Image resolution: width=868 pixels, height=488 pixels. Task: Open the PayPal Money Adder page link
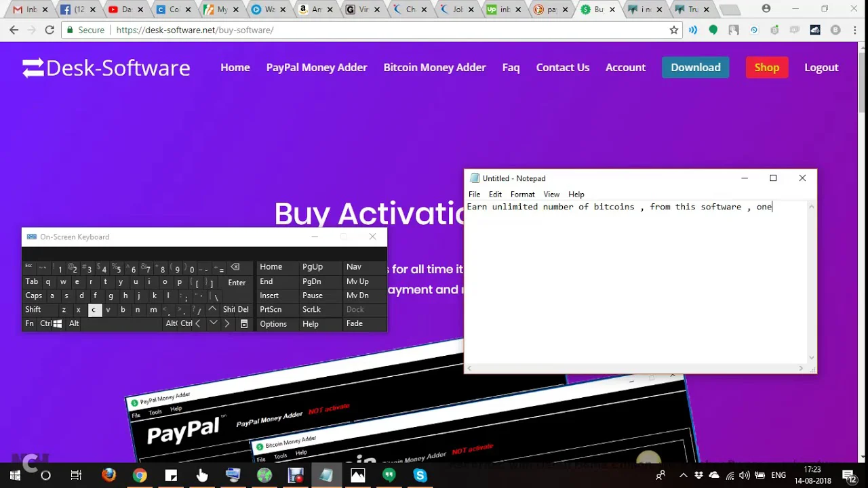point(317,67)
